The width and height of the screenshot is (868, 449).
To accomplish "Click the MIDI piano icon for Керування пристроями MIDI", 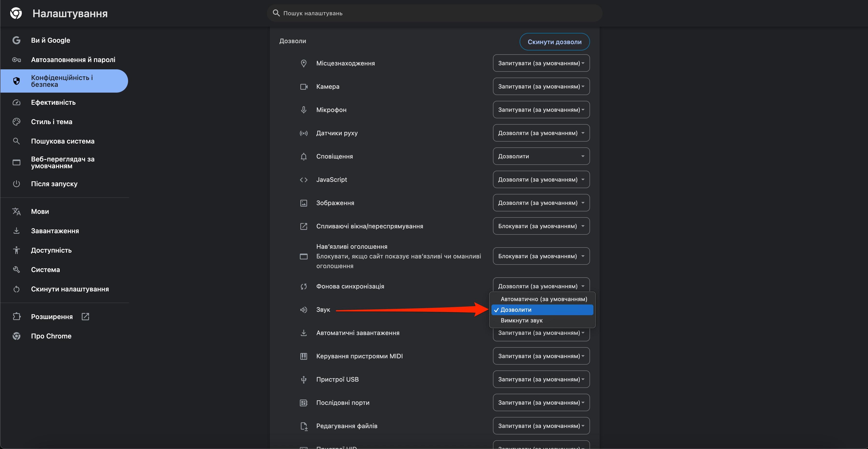I will pos(303,356).
